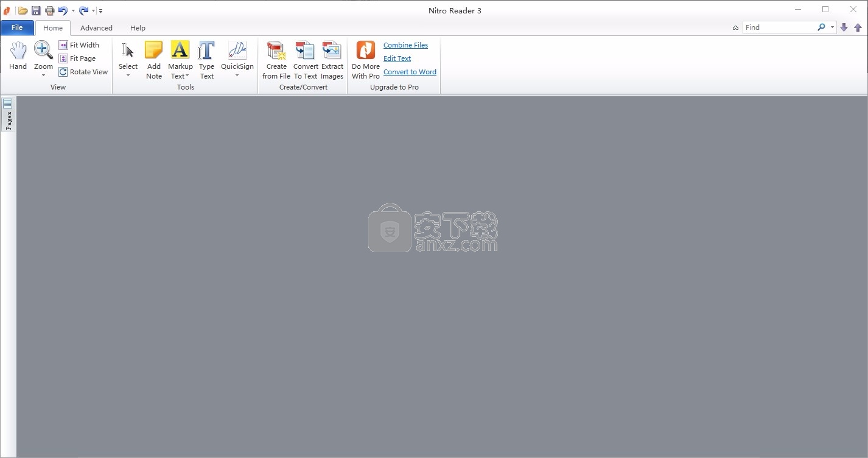Expand the Select tool dropdown arrow

[x=128, y=76]
